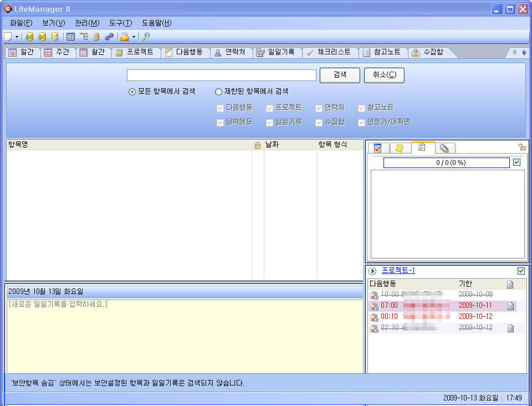Click the database info icon
This screenshot has height=406, width=532.
55,37
